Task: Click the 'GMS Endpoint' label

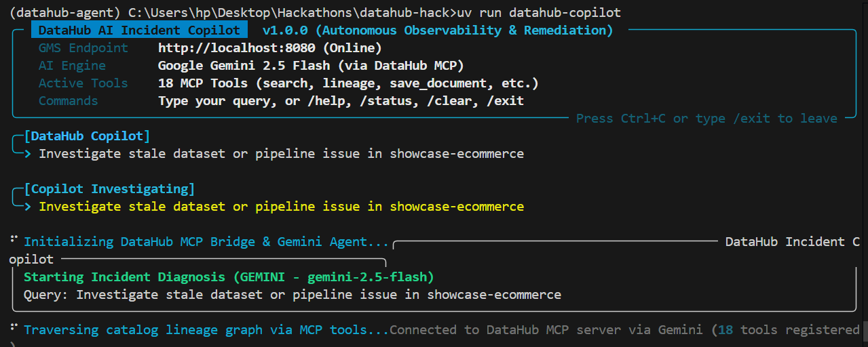Action: tap(83, 48)
